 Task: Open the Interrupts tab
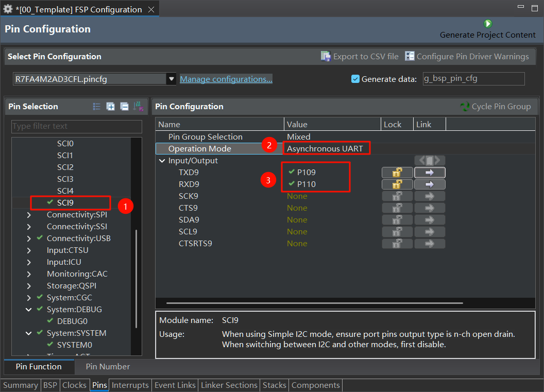(x=130, y=385)
